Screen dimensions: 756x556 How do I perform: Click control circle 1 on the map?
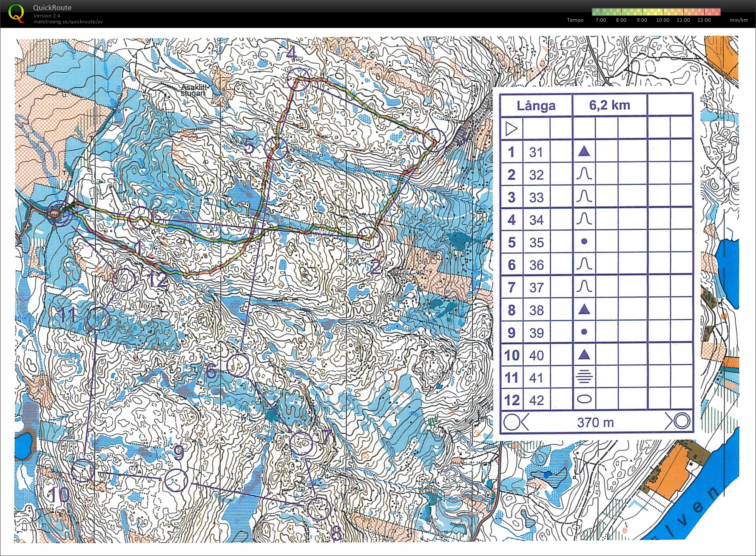pyautogui.click(x=140, y=218)
